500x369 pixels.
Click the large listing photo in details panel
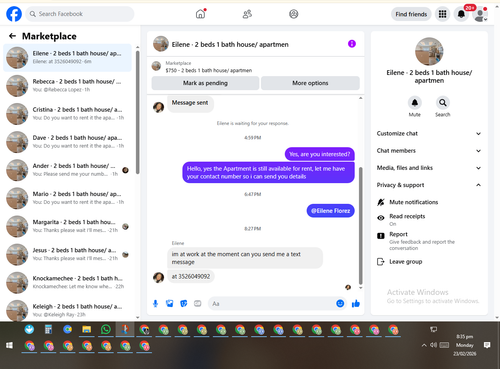click(x=429, y=51)
